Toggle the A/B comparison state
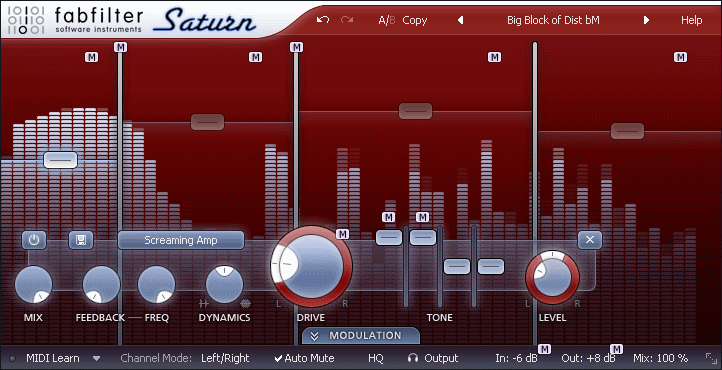This screenshot has width=722, height=370. [386, 20]
